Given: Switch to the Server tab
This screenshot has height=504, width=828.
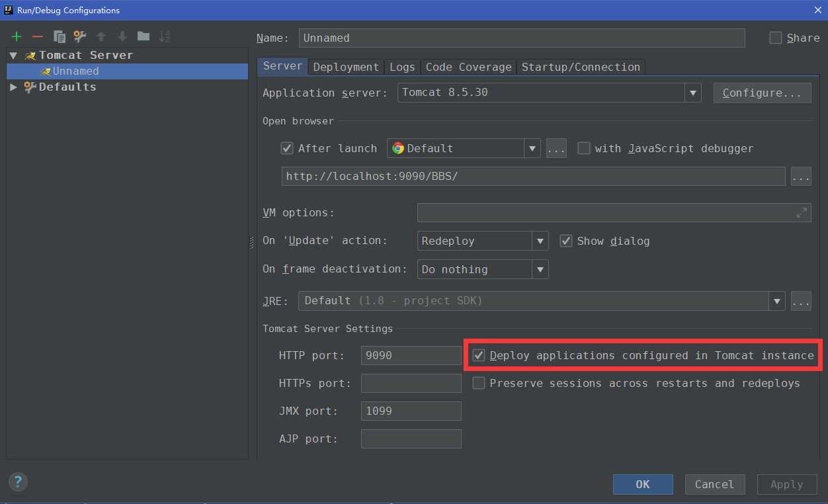Looking at the screenshot, I should pyautogui.click(x=282, y=66).
